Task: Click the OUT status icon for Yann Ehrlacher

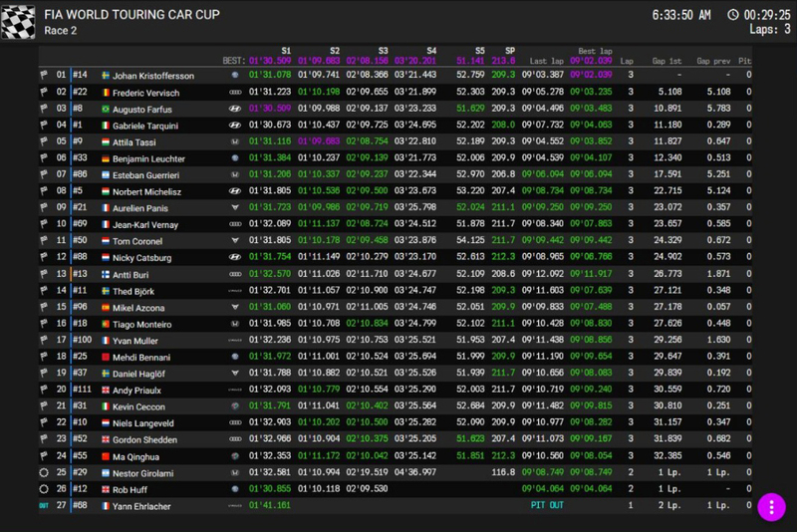Action: pyautogui.click(x=44, y=505)
